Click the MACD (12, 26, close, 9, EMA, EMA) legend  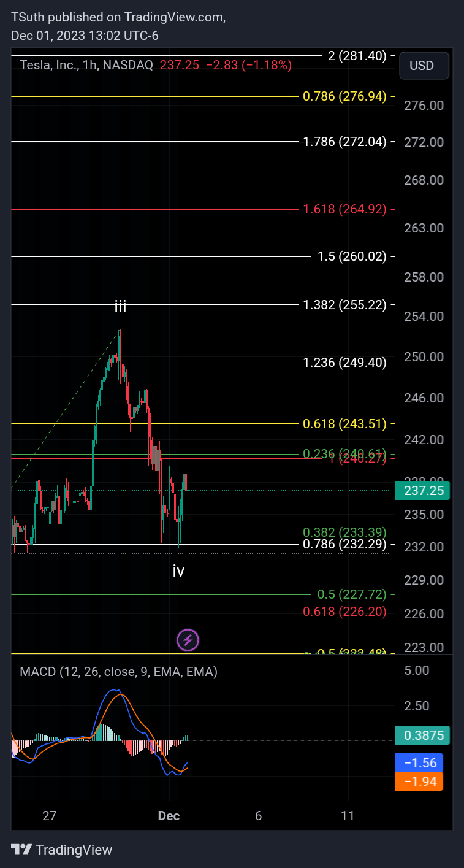118,672
